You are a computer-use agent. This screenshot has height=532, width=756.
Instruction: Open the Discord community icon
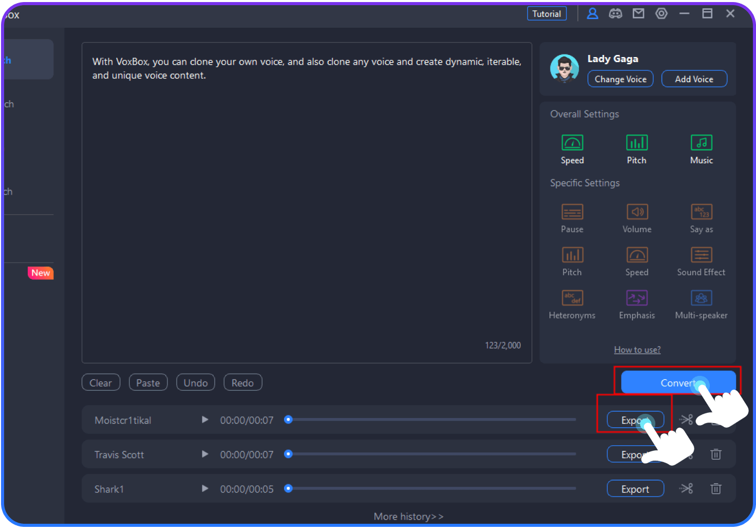click(615, 13)
